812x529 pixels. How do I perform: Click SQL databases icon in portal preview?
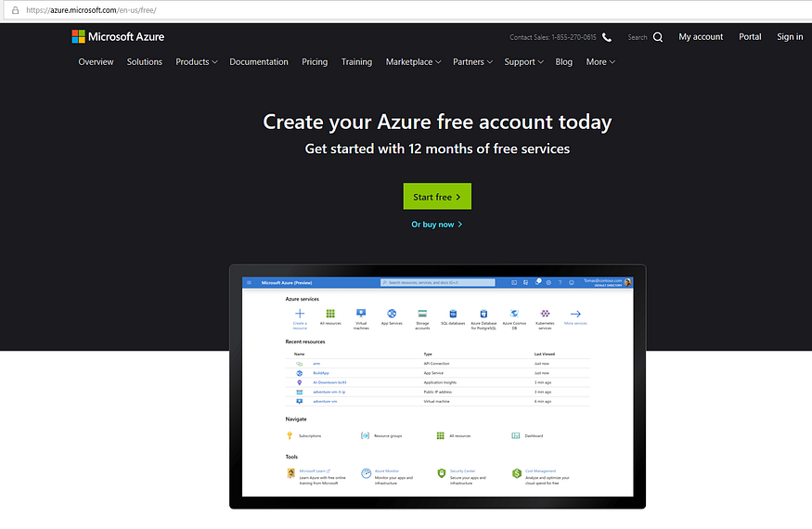(x=453, y=314)
